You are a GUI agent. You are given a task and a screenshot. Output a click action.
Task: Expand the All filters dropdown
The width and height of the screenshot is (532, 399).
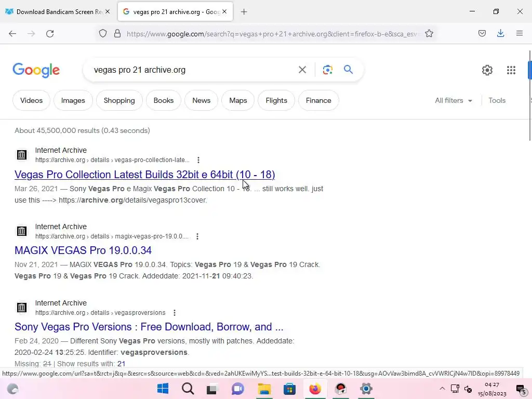pos(453,100)
